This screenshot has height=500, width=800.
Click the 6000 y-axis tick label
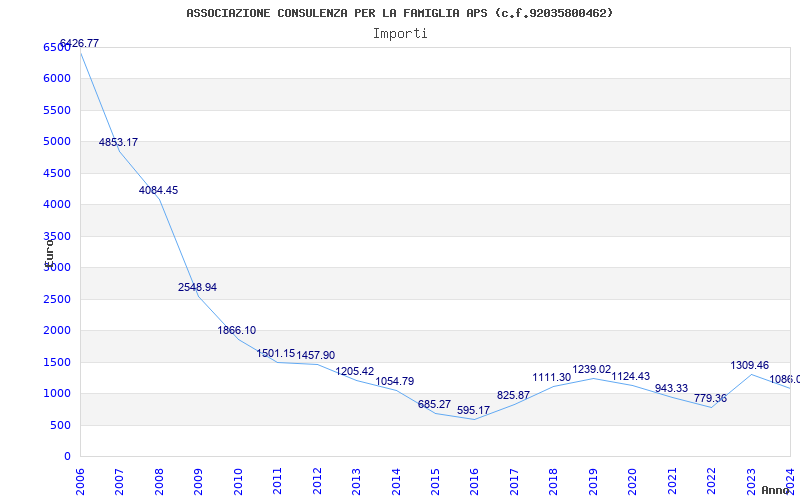pos(57,79)
